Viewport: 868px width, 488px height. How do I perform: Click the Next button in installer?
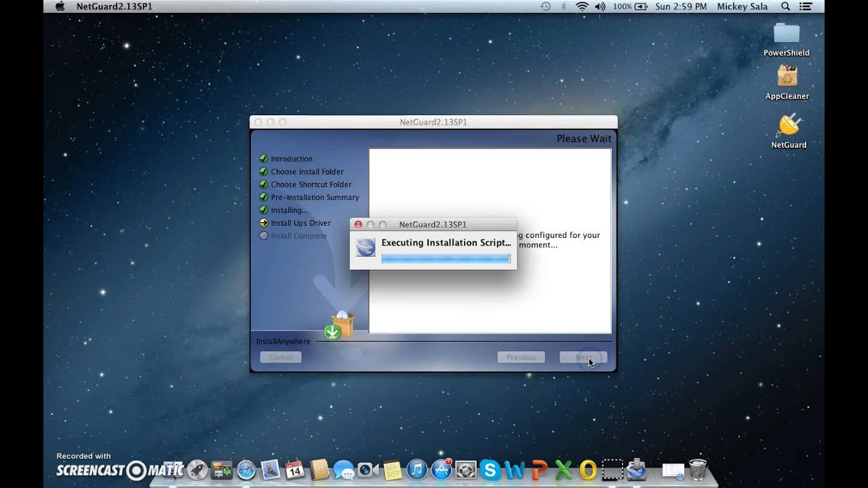583,357
